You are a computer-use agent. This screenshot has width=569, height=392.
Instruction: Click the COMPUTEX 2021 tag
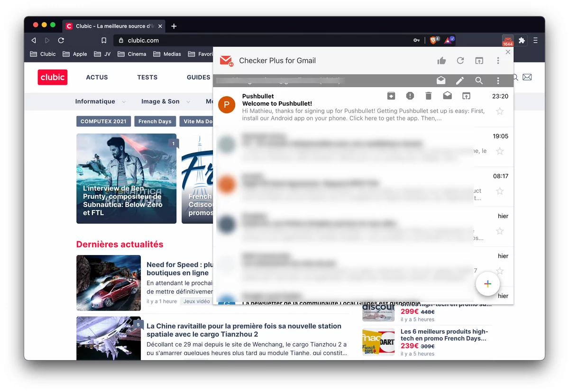[103, 121]
